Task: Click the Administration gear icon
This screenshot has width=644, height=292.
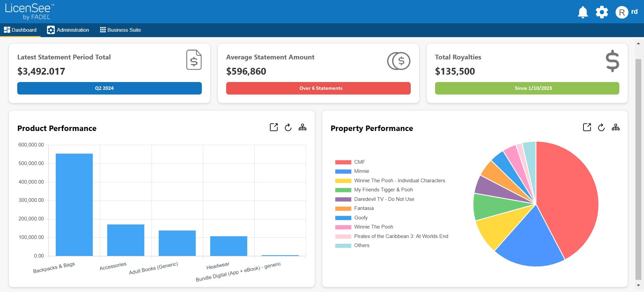Action: point(51,30)
